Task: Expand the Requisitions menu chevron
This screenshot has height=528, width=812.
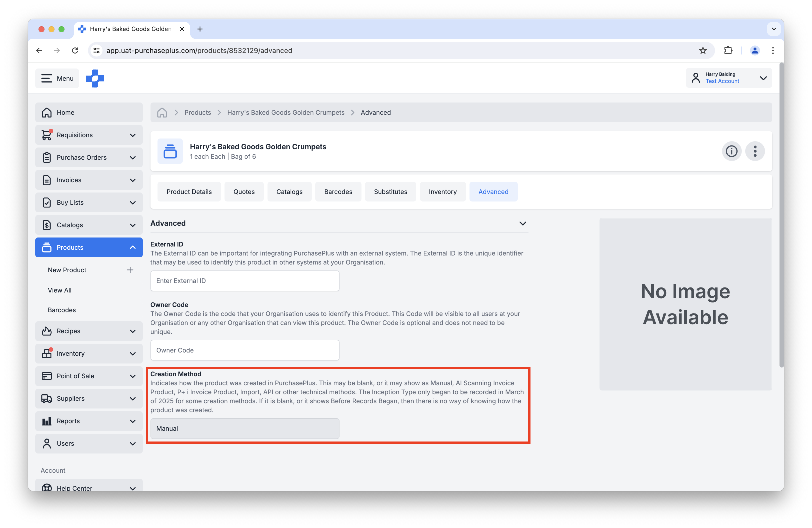Action: point(133,135)
